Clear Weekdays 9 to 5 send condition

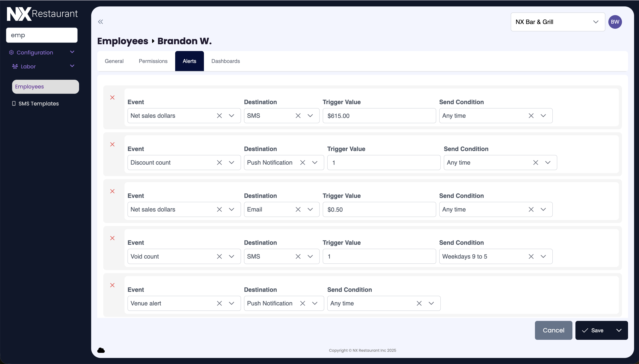531,256
